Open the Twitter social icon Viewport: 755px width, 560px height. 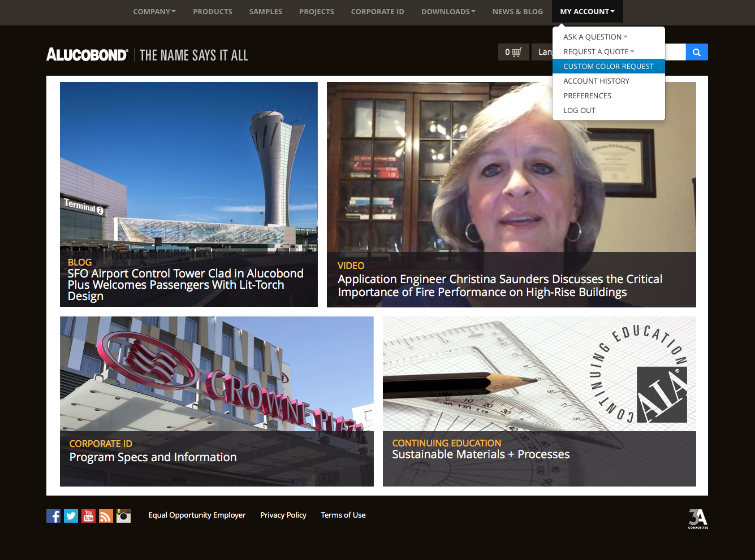coord(71,516)
